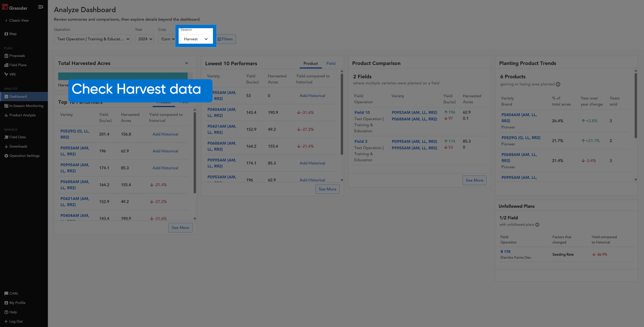Add Historical for P9955AM in Lowest Performers

tap(312, 96)
